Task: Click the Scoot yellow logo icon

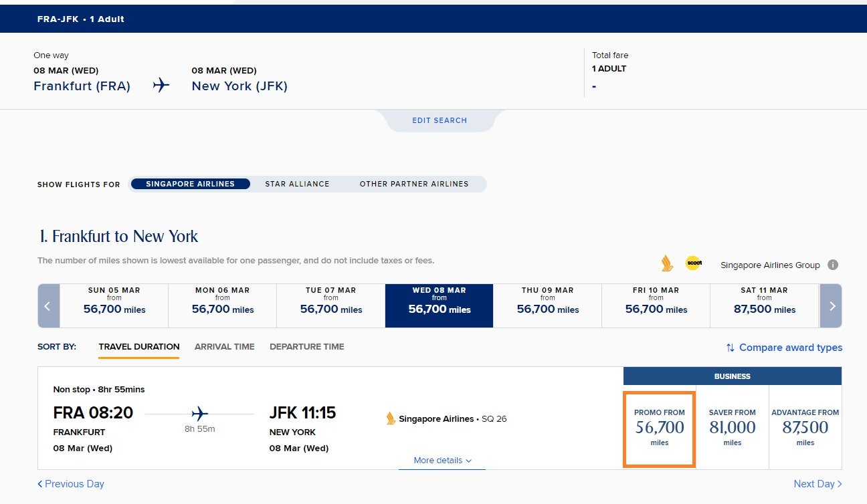Action: 694,263
